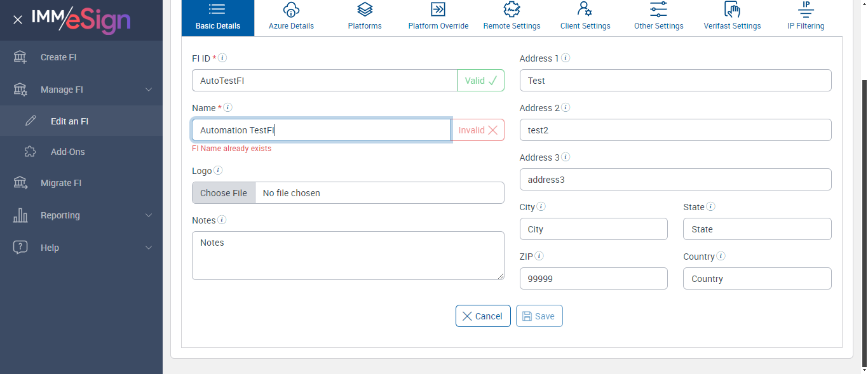Select Migrate FI in the sidebar
Image resolution: width=868 pixels, height=374 pixels.
coord(81,183)
